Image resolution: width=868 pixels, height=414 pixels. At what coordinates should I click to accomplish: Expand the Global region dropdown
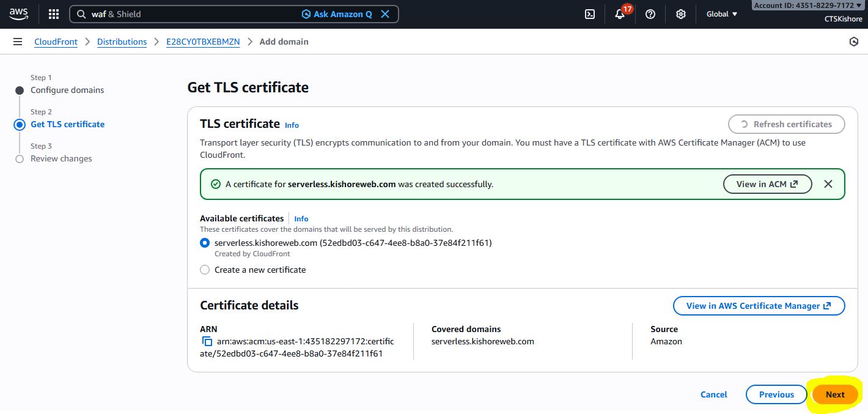point(722,14)
